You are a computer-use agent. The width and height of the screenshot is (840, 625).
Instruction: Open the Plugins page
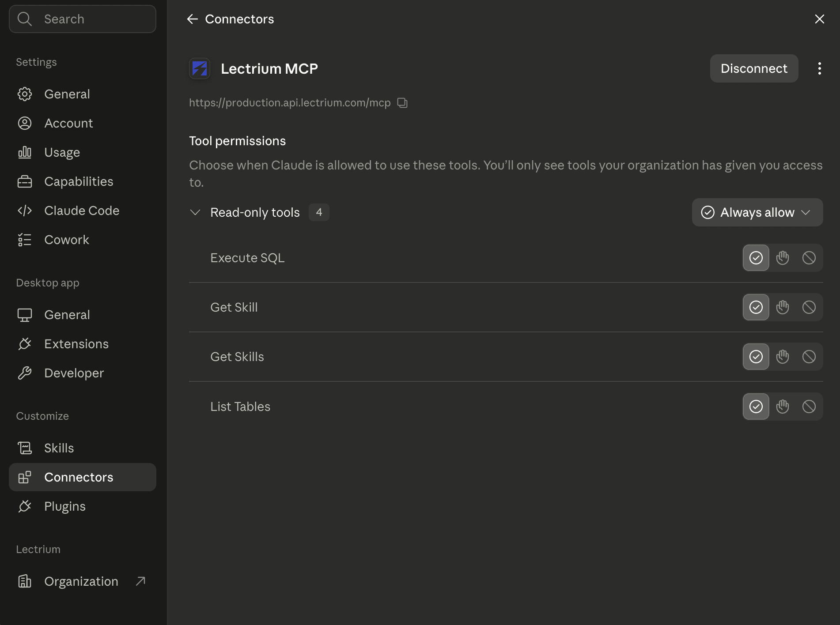(83, 506)
